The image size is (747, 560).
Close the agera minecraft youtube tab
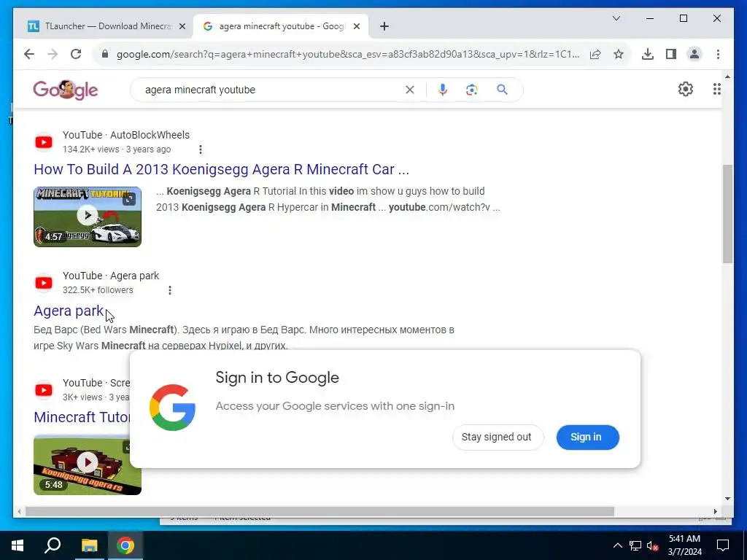pyautogui.click(x=356, y=26)
